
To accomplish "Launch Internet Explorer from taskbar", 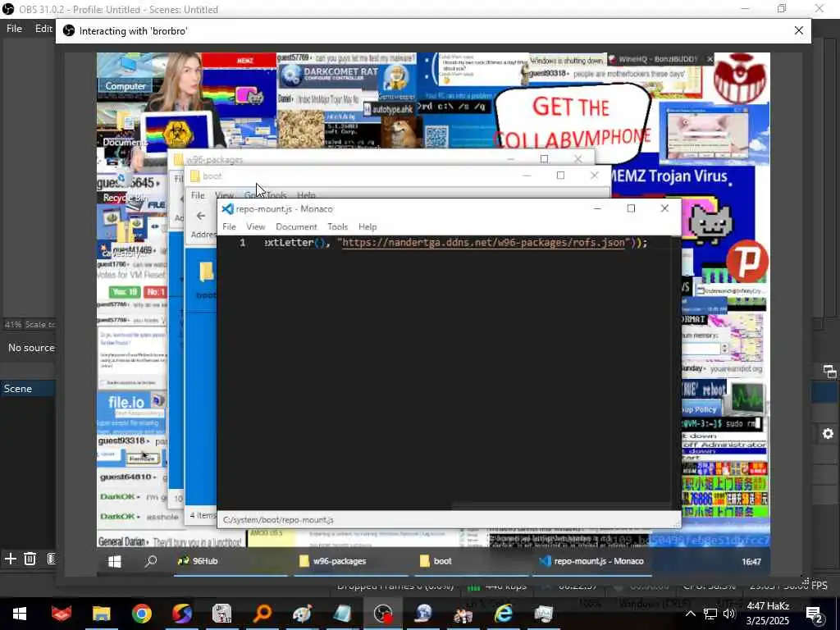I will tap(503, 614).
